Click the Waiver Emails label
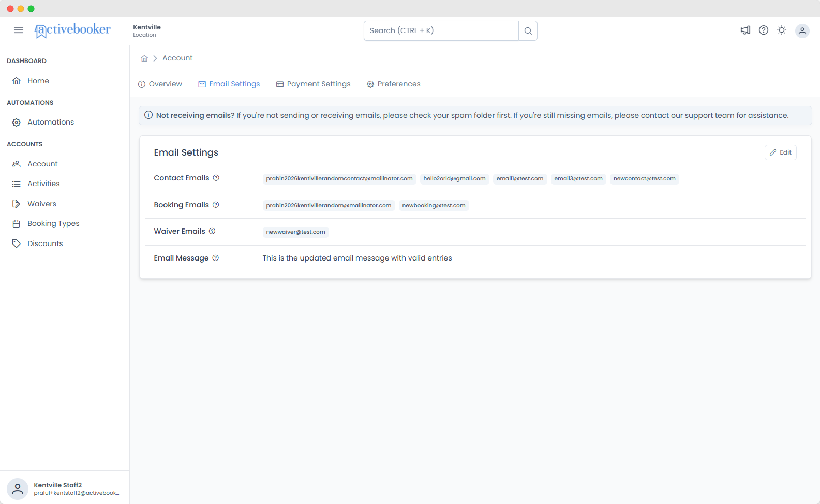Screen dimensions: 820x504 coord(180,231)
